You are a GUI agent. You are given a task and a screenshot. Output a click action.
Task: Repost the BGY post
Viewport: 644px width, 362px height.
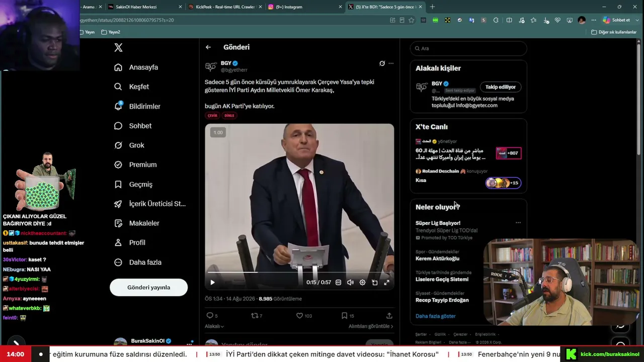[255, 316]
